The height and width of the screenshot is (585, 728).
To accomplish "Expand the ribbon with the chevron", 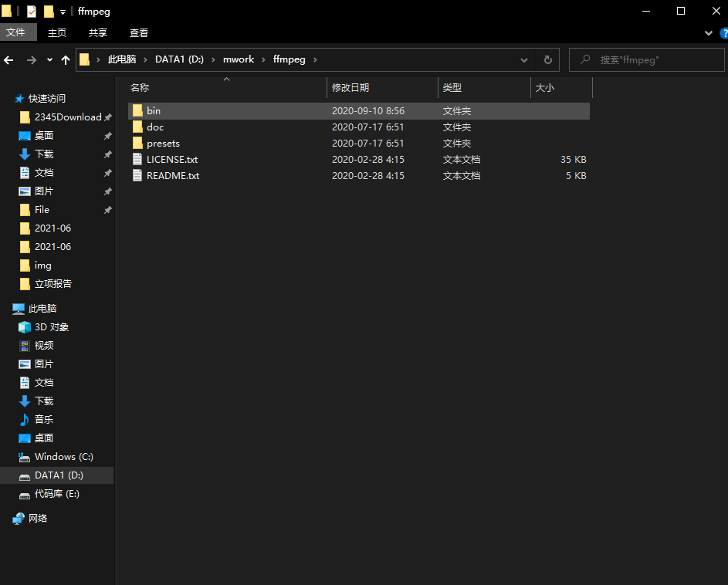I will pyautogui.click(x=709, y=33).
